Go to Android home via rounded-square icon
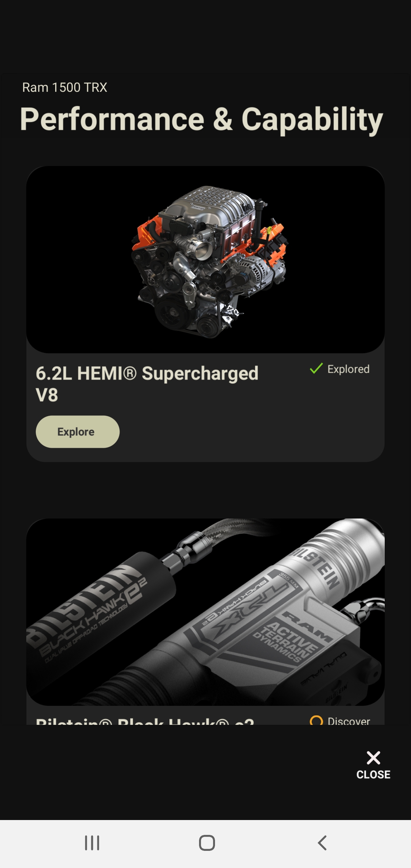Image resolution: width=411 pixels, height=868 pixels. (x=207, y=843)
